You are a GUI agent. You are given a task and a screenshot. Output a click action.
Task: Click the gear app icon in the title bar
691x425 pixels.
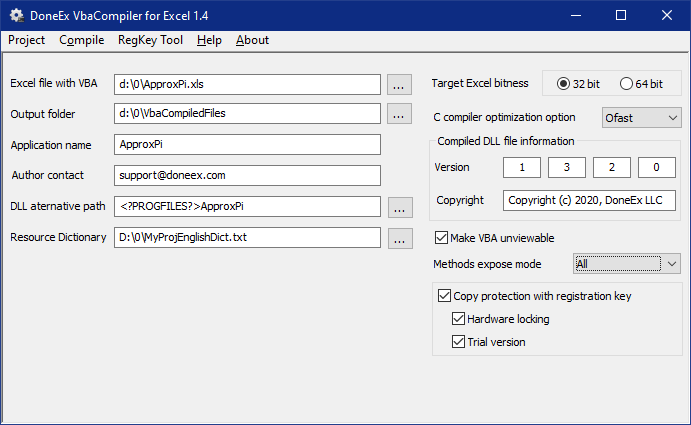pos(17,15)
